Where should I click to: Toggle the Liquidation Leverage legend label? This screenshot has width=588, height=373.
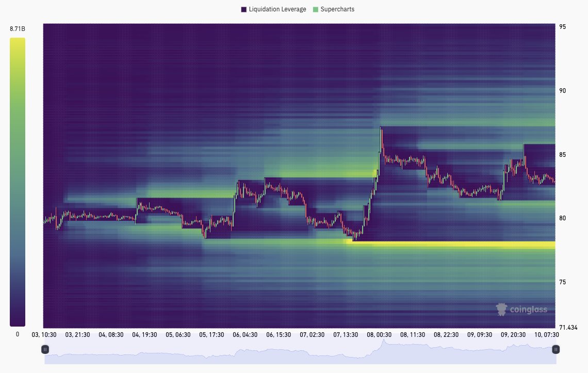click(x=277, y=9)
